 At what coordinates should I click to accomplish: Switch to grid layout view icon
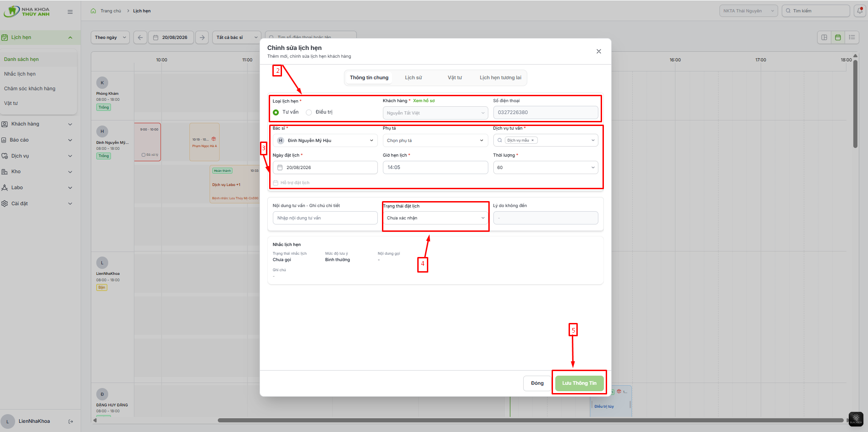point(824,38)
